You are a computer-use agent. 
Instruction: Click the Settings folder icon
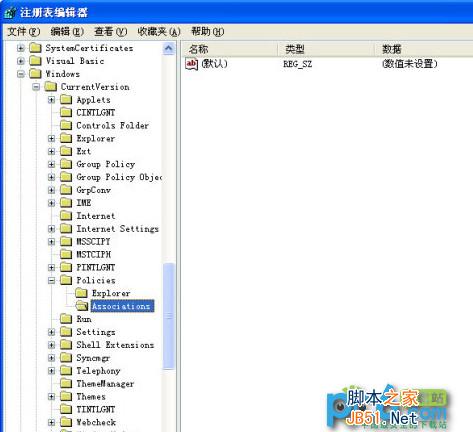click(66, 332)
